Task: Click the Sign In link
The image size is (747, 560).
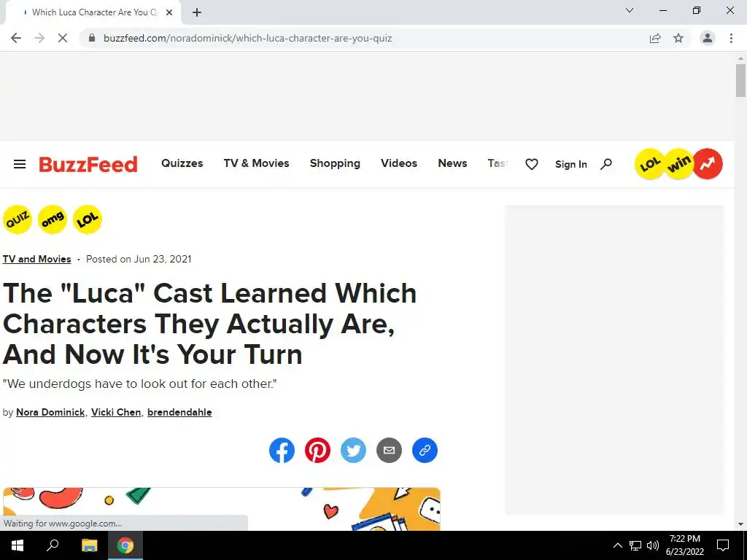Action: point(570,164)
